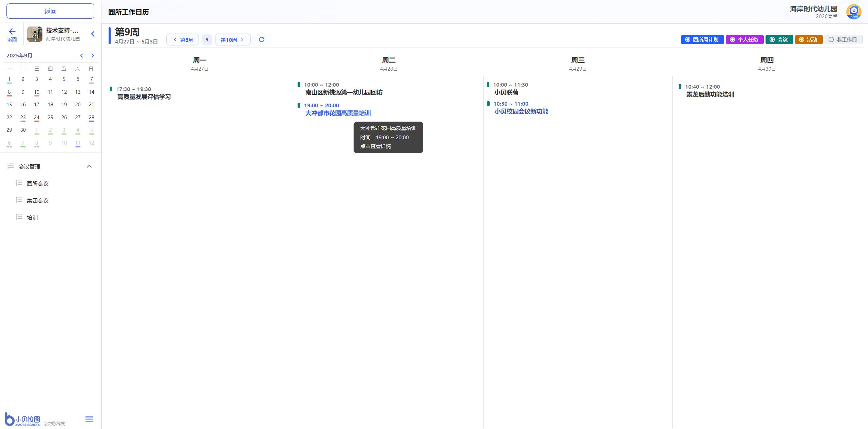Click the 小贝校园 logo in sidebar footer
The image size is (868, 429).
point(23,419)
